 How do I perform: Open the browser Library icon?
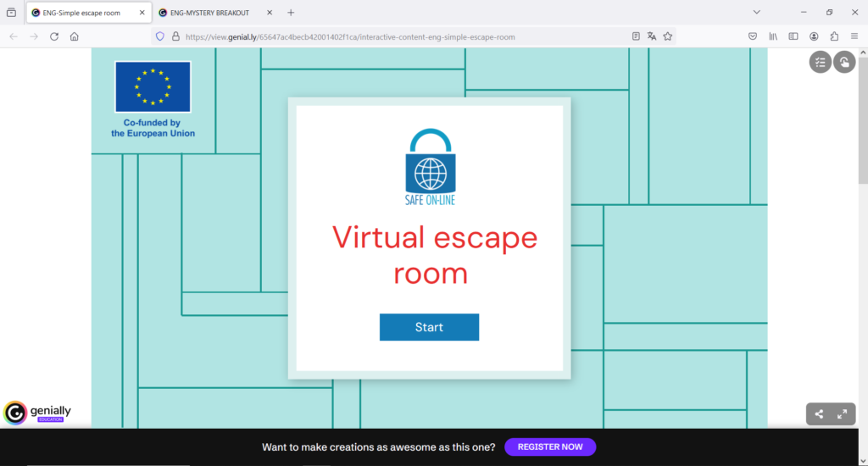click(x=773, y=36)
